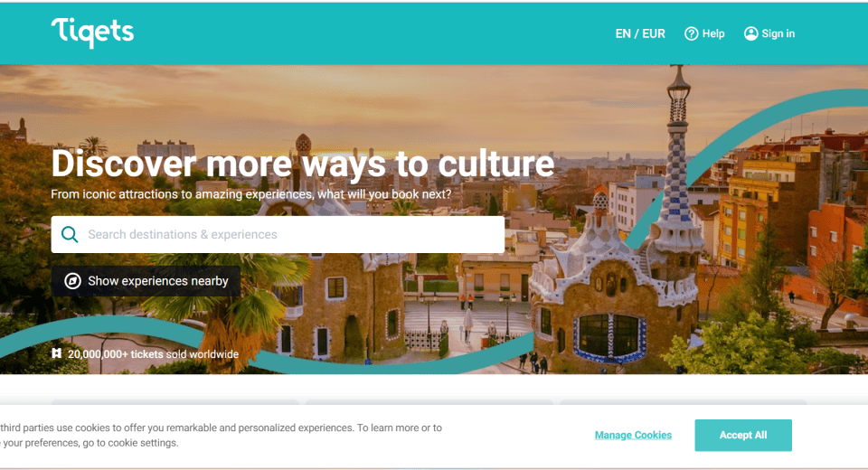Click the compass icon for nearby experiences
Viewport: 868px width, 470px height.
click(x=72, y=281)
